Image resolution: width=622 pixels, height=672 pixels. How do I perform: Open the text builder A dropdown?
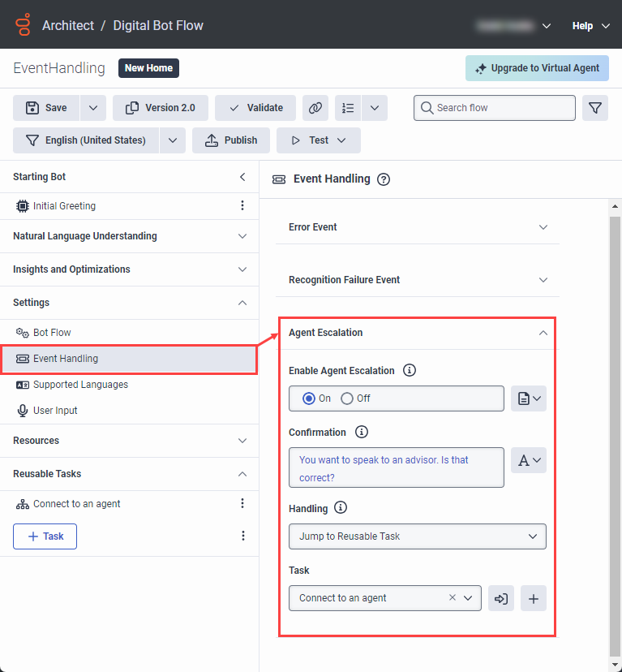529,460
